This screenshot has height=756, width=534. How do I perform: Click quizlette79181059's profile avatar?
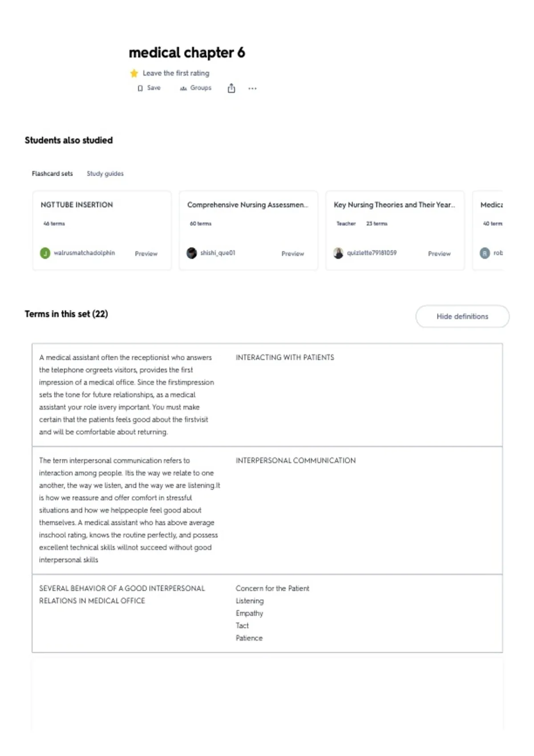pyautogui.click(x=338, y=253)
